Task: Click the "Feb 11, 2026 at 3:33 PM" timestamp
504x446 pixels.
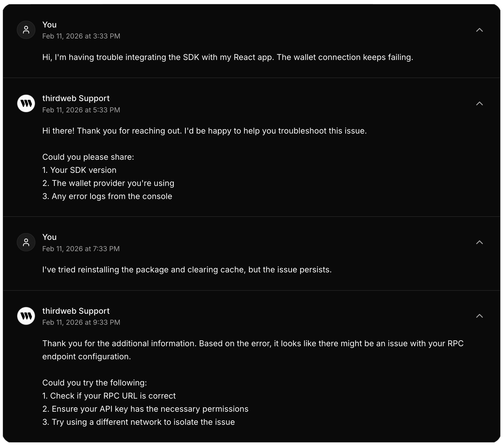Action: [81, 36]
